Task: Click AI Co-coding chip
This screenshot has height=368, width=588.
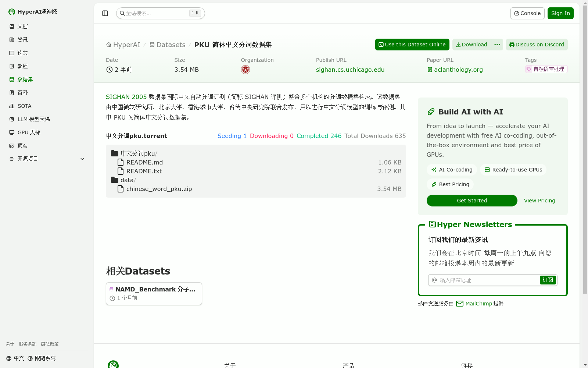Action: click(452, 170)
